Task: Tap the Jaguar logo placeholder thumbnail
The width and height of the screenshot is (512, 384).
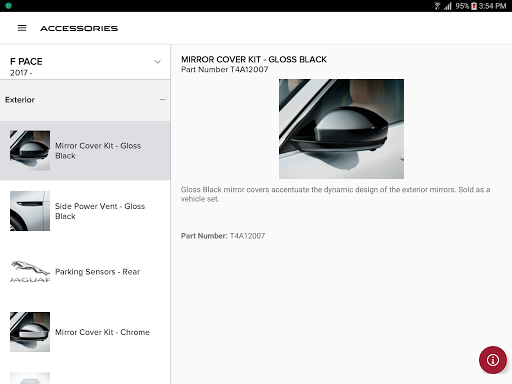Action: [30, 272]
